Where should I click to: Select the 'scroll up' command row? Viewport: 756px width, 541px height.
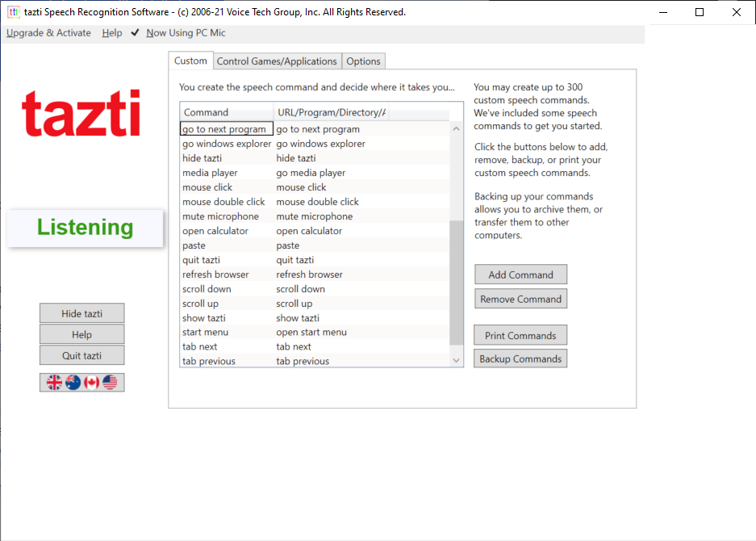[315, 304]
